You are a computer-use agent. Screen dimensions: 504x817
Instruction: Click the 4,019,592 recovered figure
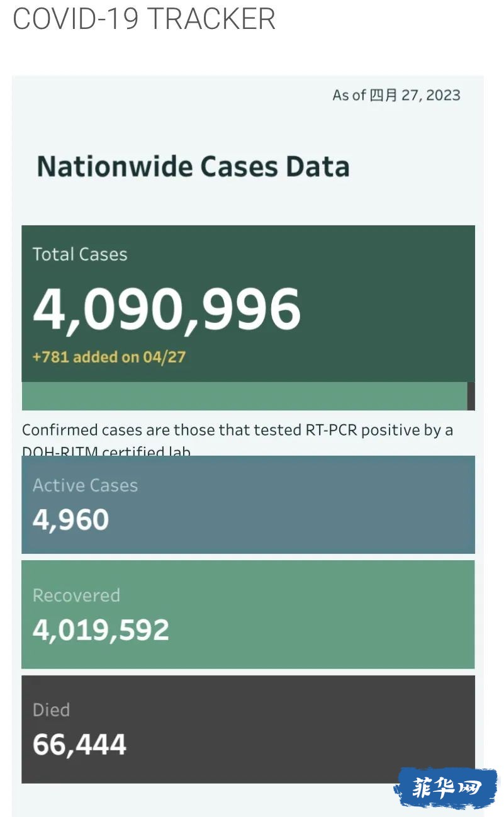click(x=101, y=630)
